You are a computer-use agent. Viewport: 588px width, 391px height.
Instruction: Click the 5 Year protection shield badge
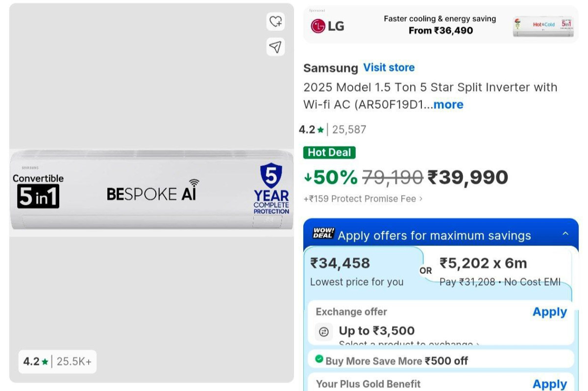tap(271, 189)
